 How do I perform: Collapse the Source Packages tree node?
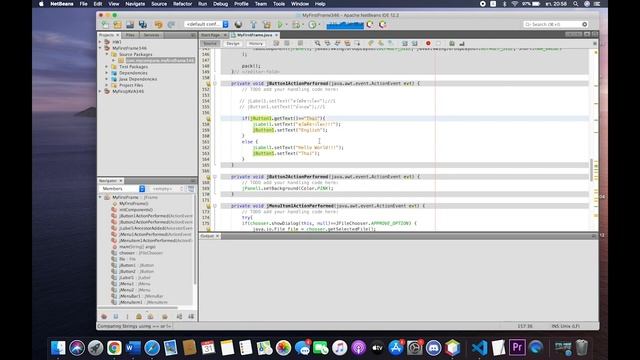coord(107,54)
